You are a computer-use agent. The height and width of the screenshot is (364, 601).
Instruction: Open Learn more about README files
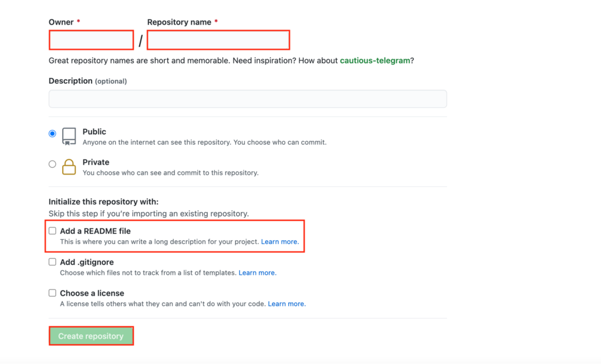[x=279, y=241]
